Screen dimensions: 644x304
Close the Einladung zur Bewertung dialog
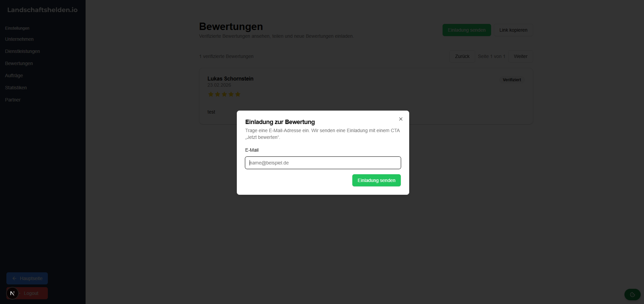[401, 119]
